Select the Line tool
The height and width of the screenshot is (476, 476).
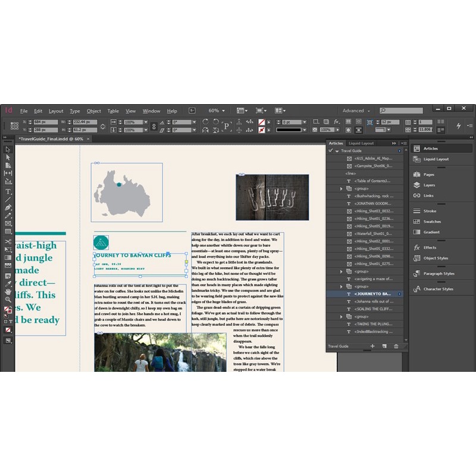pos(8,199)
